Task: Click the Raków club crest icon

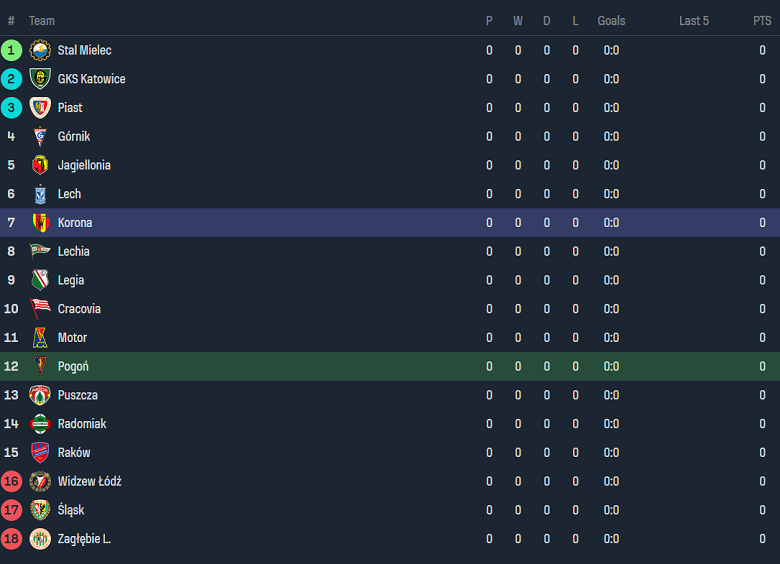Action: tap(40, 453)
